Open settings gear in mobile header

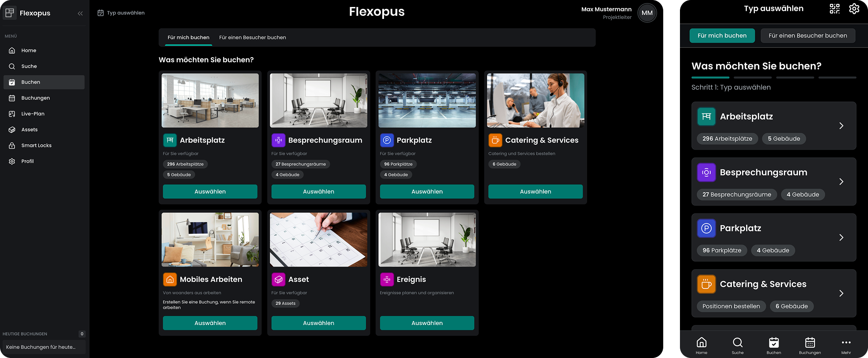[854, 9]
